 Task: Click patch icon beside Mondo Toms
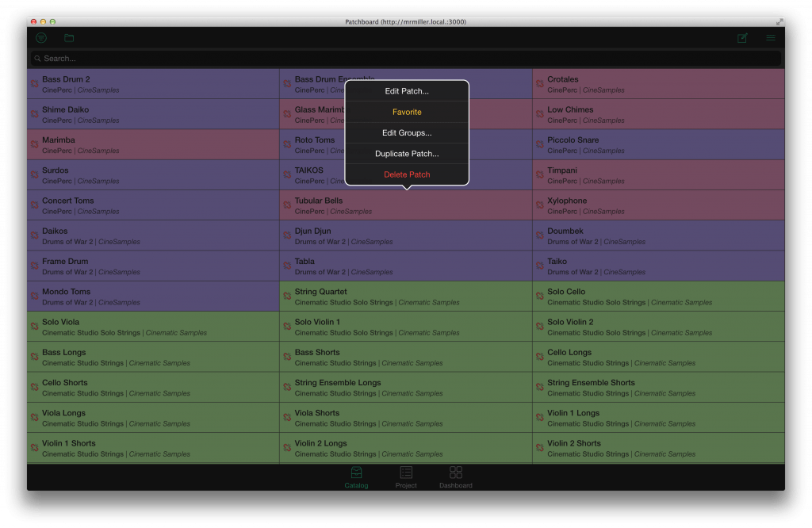tap(35, 296)
